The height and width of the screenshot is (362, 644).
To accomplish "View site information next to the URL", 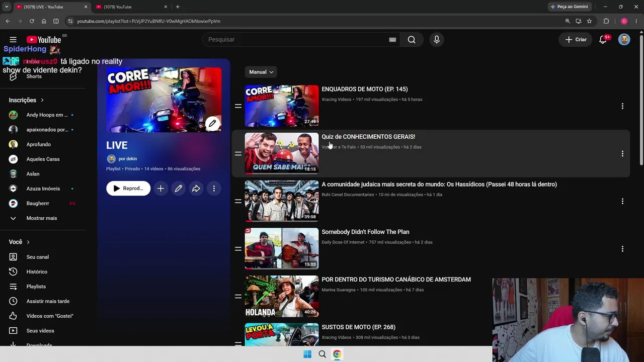I will coord(70,21).
